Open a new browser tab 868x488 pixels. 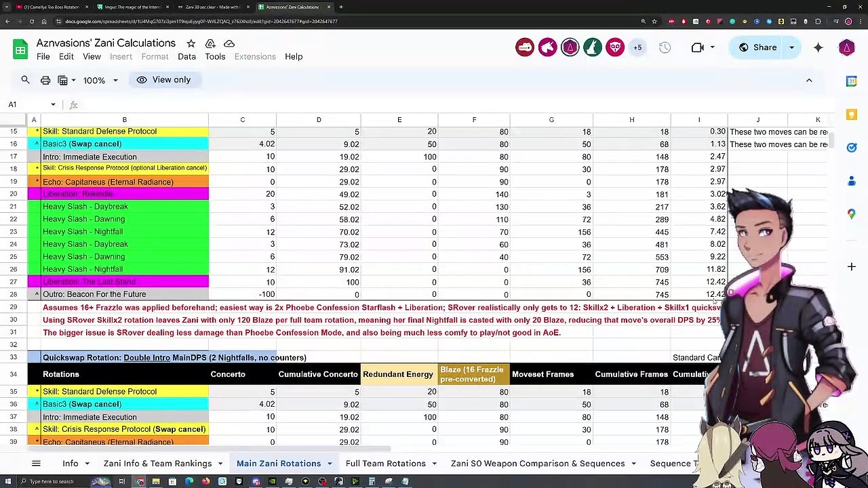340,7
